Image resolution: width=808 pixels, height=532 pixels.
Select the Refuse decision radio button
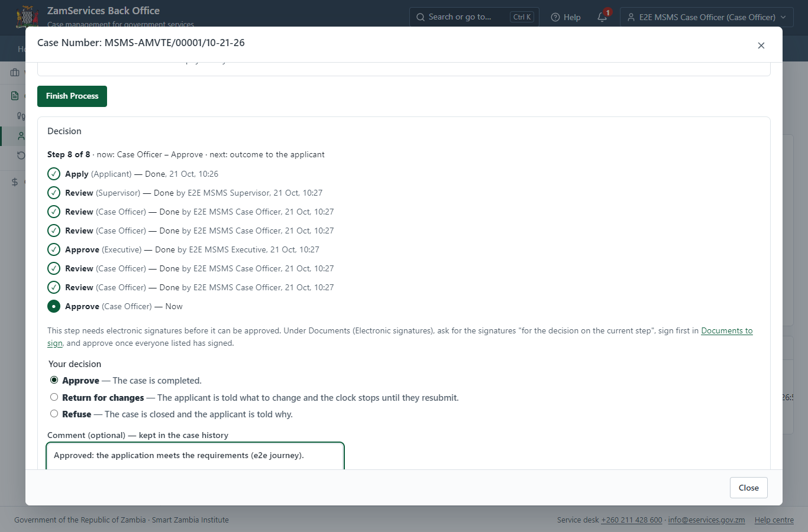[54, 414]
